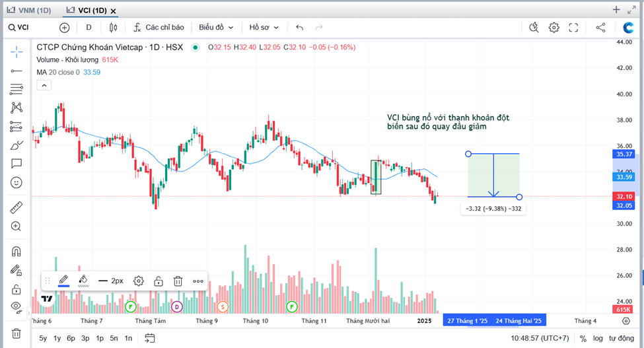
Task: Click the purple D dividend marker
Action: point(177,306)
